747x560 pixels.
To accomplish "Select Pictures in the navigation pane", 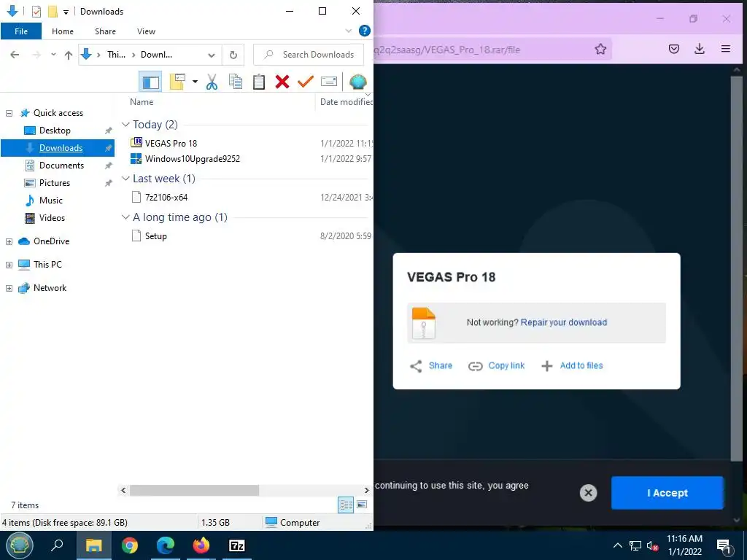I will coord(54,183).
